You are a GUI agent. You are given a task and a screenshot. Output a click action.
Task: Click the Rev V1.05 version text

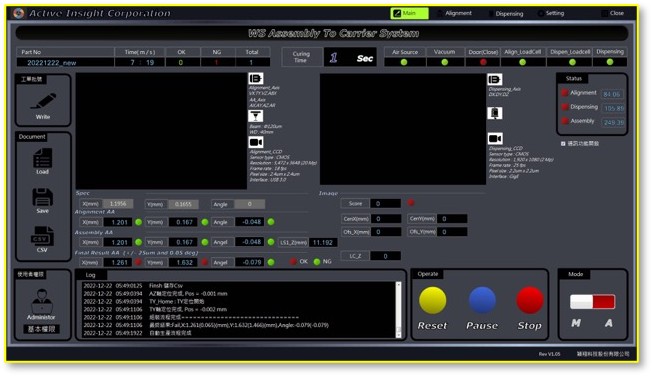coord(549,354)
